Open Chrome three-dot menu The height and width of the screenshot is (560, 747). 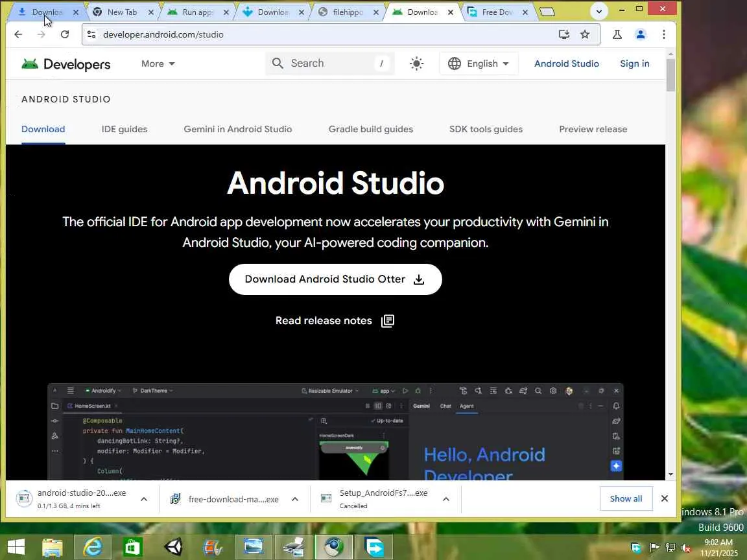point(663,34)
